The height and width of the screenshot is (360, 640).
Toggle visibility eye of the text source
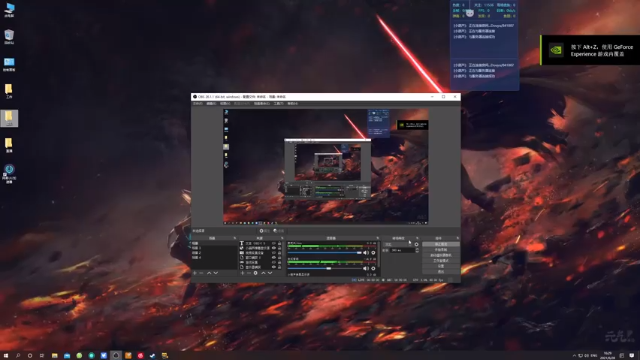click(274, 243)
